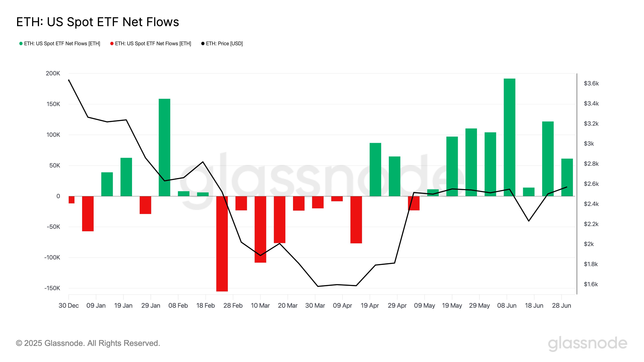
Task: Click the $1.6k price axis label
Action: [x=590, y=284]
